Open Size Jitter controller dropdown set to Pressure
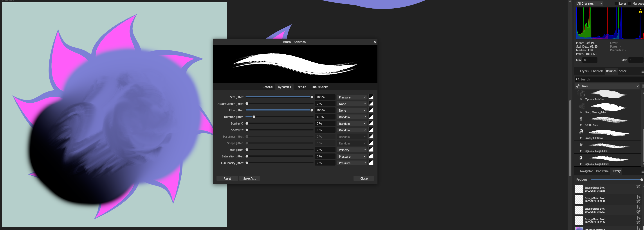This screenshot has width=644, height=230. tap(352, 97)
